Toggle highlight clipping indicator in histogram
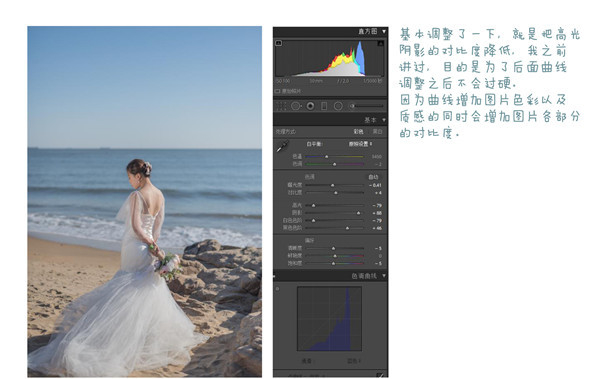The height and width of the screenshot is (379, 600). click(x=380, y=43)
